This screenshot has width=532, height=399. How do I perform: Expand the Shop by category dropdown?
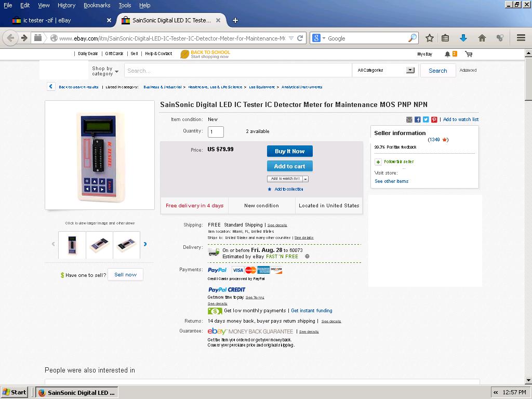point(105,71)
